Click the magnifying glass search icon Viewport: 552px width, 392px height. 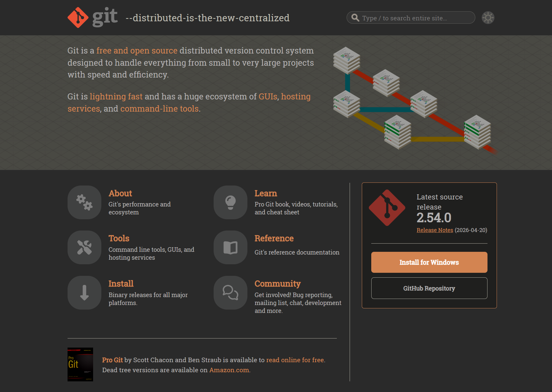(x=355, y=18)
